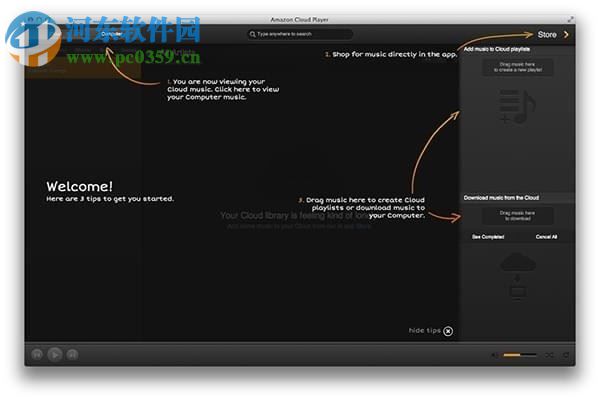Skip to the next track
The height and width of the screenshot is (400, 600).
pos(72,354)
